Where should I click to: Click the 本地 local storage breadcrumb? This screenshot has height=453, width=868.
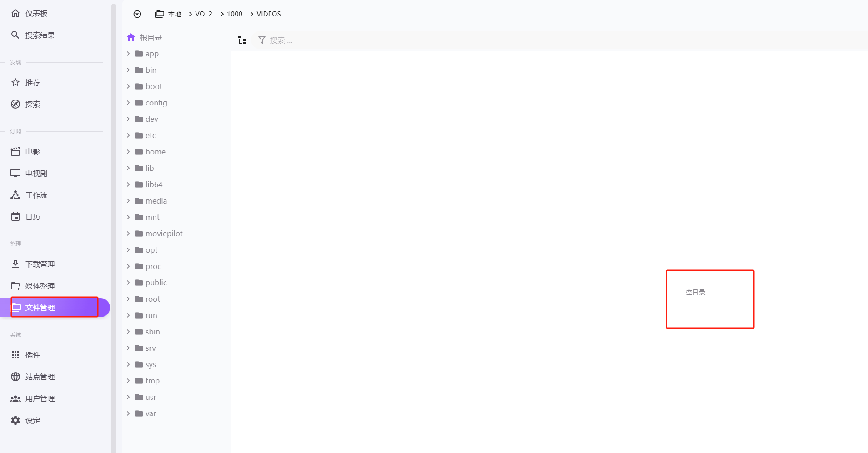(x=168, y=14)
